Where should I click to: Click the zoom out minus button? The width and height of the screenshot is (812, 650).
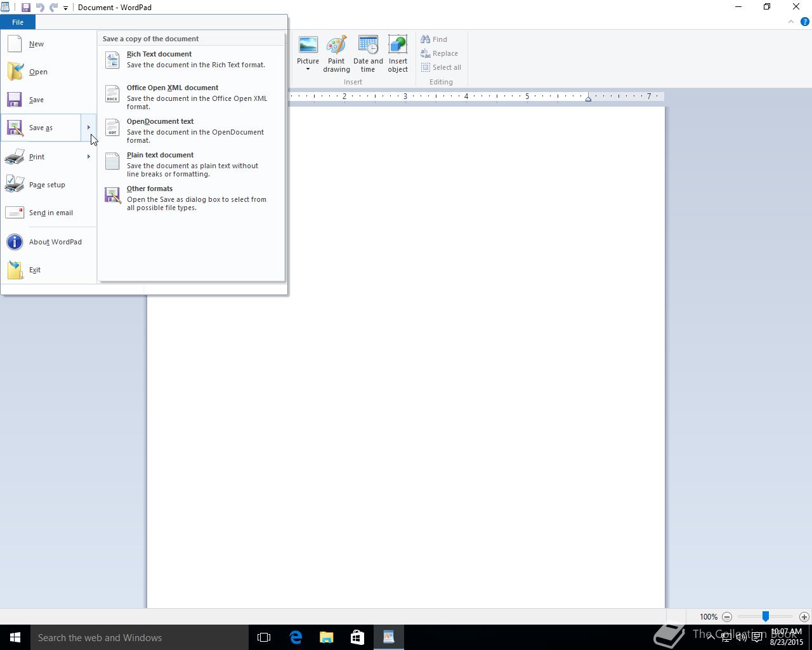(727, 616)
